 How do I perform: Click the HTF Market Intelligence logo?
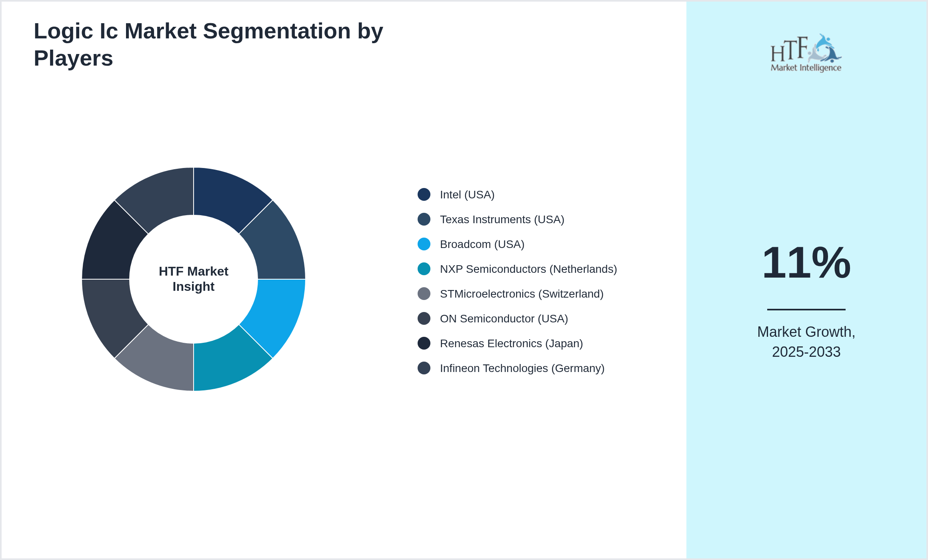(x=806, y=53)
